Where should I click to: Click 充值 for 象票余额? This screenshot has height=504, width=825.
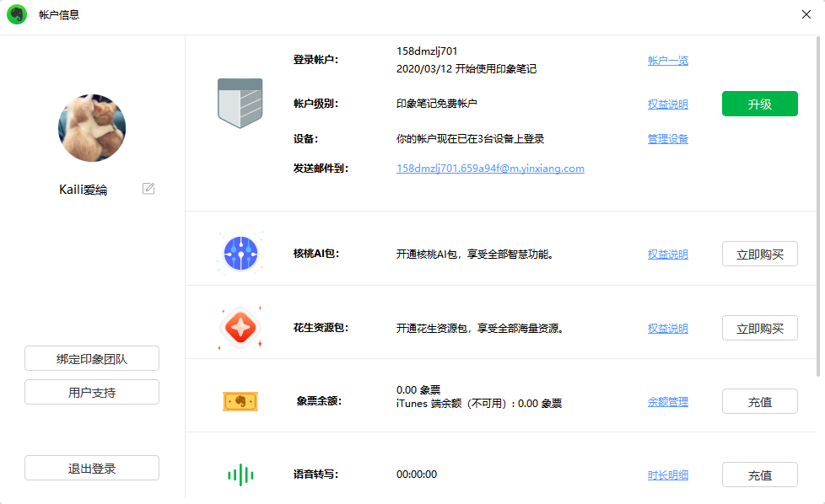(x=760, y=401)
